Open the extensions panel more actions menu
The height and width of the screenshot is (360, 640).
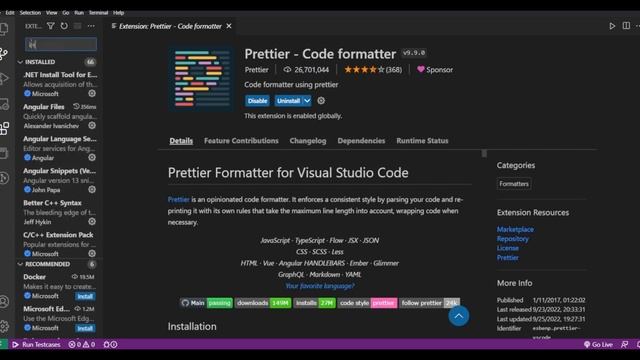point(91,26)
